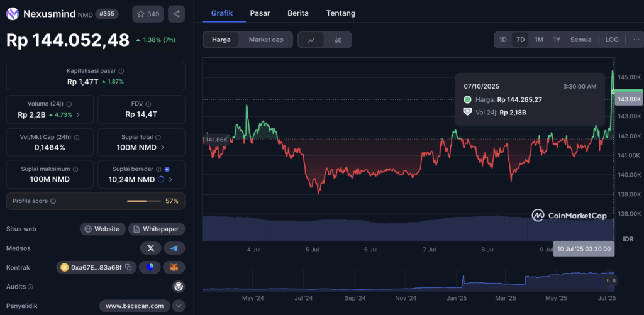Select 1M time range
The height and width of the screenshot is (315, 644).
[x=539, y=40]
